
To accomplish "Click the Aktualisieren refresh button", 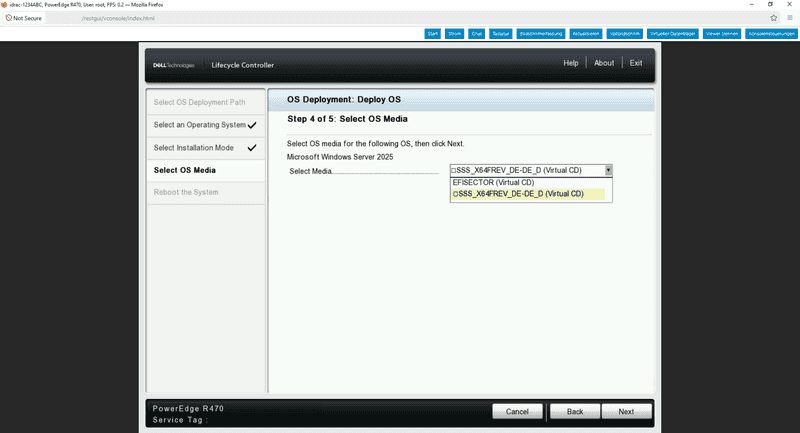I will pyautogui.click(x=586, y=34).
